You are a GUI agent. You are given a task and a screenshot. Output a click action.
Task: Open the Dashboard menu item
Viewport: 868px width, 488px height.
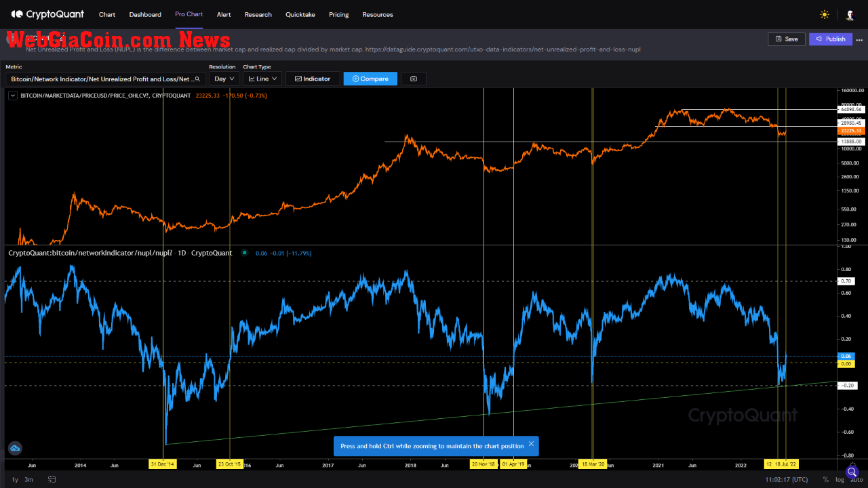[x=145, y=14]
